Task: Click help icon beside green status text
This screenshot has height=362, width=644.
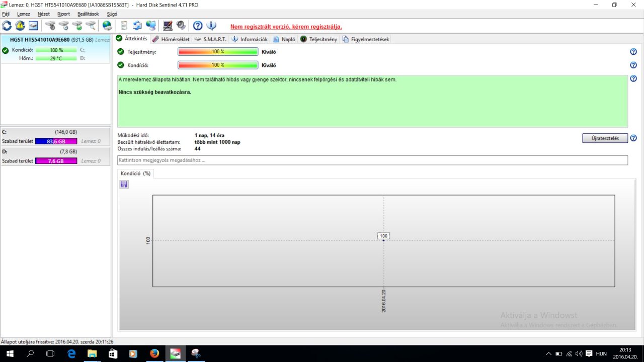Action: pyautogui.click(x=633, y=78)
